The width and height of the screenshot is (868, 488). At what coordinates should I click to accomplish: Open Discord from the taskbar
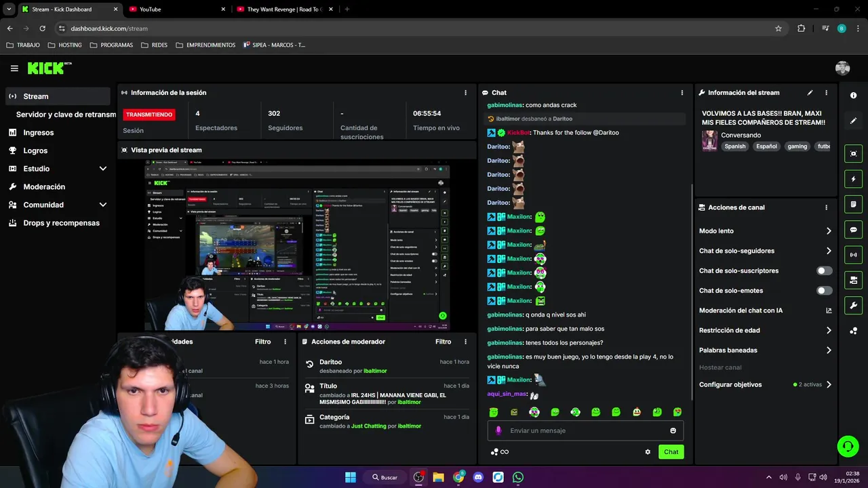(478, 477)
